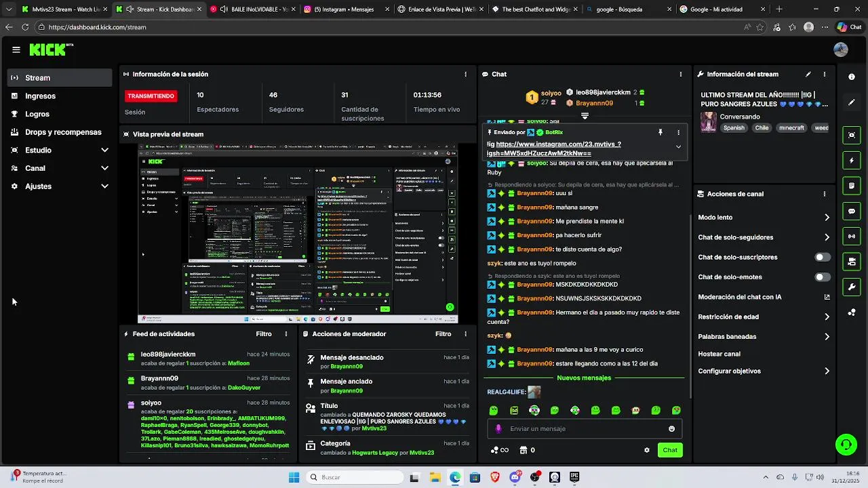Image resolution: width=868 pixels, height=488 pixels.
Task: Toggle the document widget icon in right rail
Action: point(852,186)
